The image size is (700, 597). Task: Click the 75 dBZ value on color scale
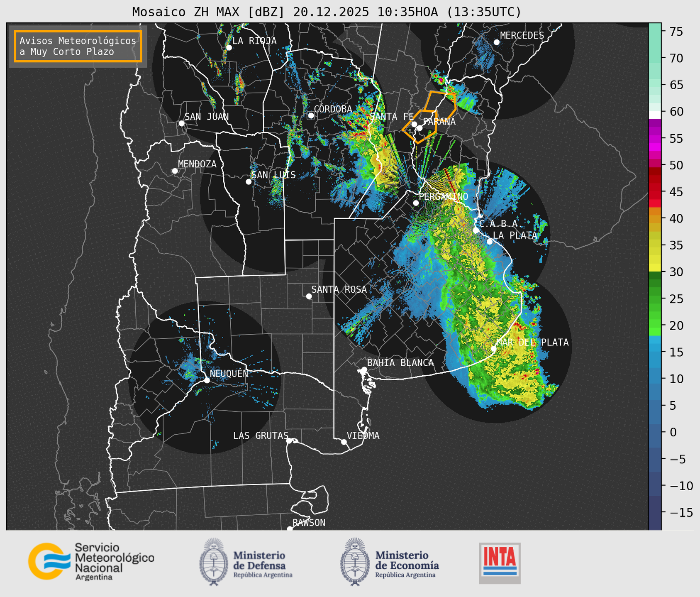click(x=676, y=32)
